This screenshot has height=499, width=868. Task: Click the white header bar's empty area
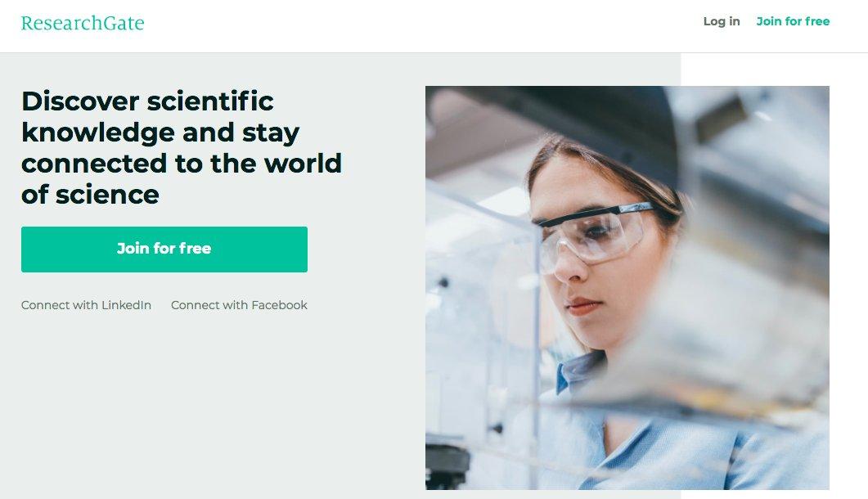(421, 26)
